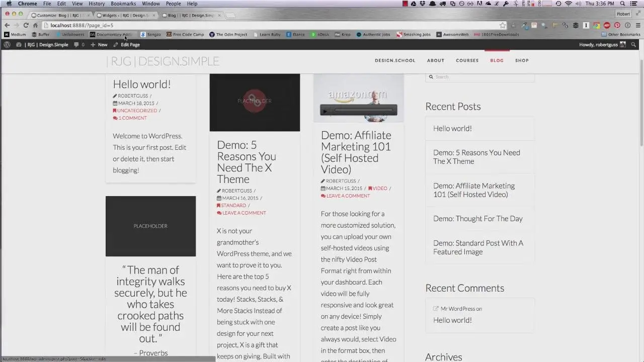Click Edit Page in the admin bar
The height and width of the screenshot is (362, 644).
[x=127, y=45]
